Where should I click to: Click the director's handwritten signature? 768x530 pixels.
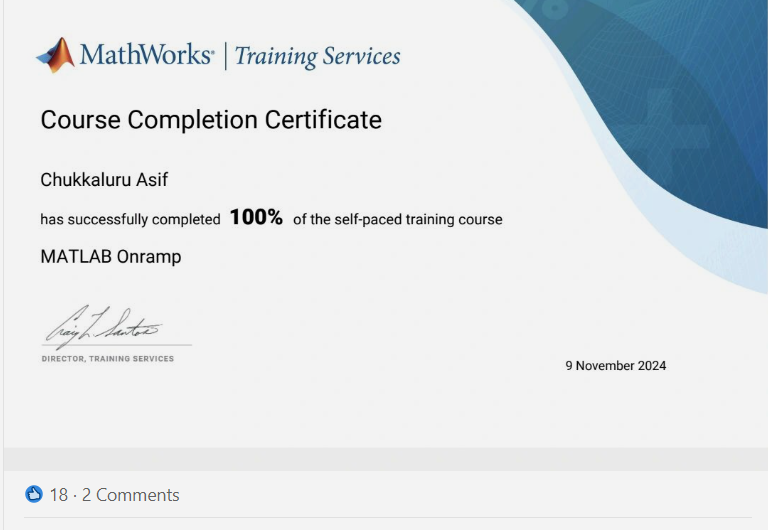click(x=103, y=327)
